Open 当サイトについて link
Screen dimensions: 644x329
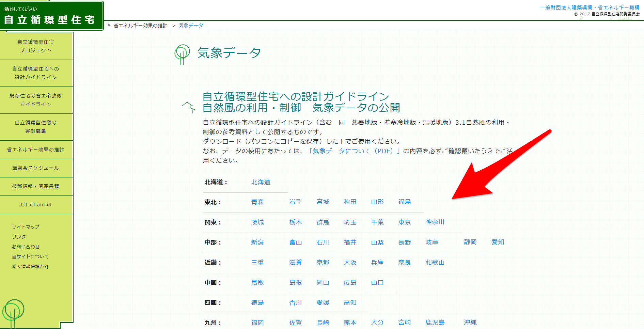(x=30, y=256)
